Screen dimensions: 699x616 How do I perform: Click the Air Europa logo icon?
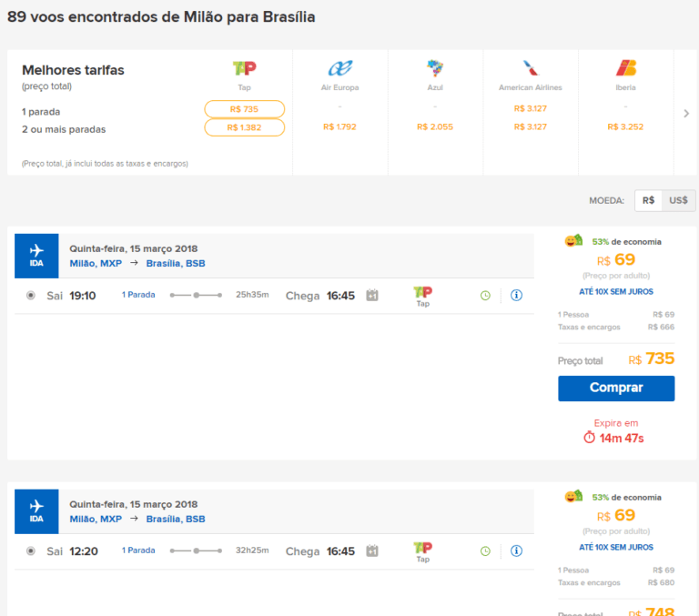[x=340, y=68]
